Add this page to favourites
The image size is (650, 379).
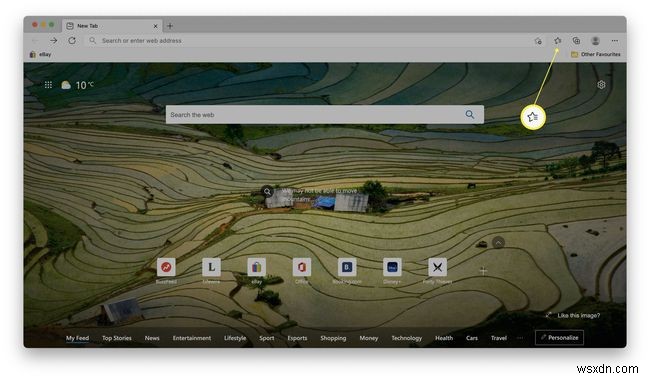point(538,41)
